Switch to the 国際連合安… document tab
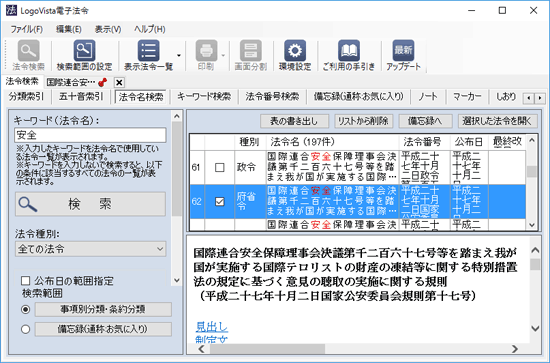Viewport: 550px width, 363px height. point(71,82)
